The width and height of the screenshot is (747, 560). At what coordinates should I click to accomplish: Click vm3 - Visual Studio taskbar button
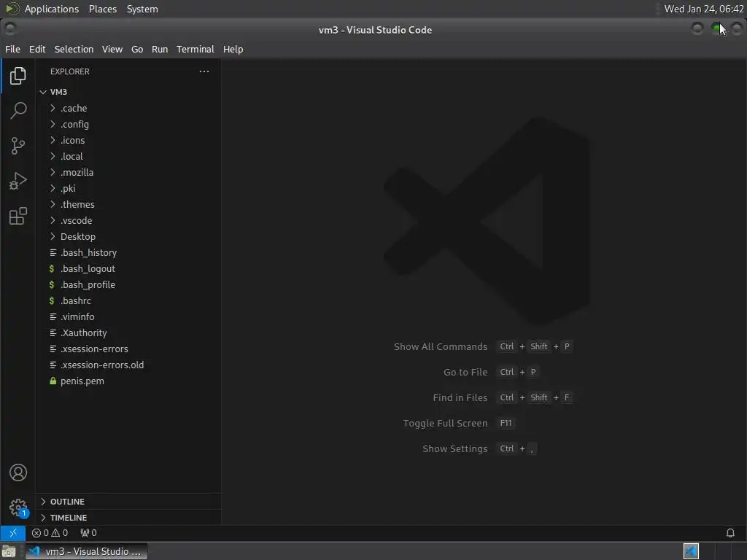(86, 551)
